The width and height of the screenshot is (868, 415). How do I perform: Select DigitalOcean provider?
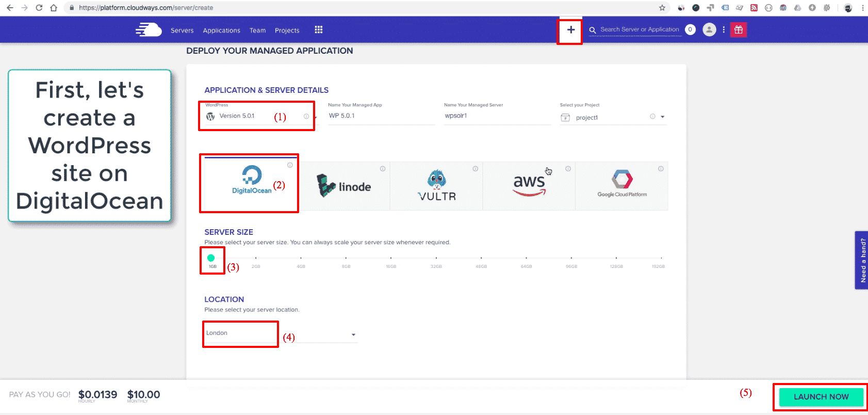click(x=251, y=183)
